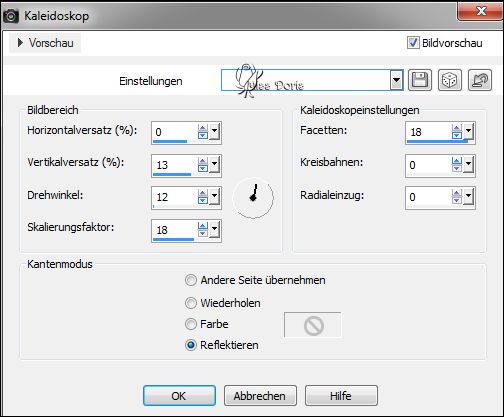Image resolution: width=504 pixels, height=417 pixels.
Task: Expand the Vorschau preview section
Action: click(21, 43)
